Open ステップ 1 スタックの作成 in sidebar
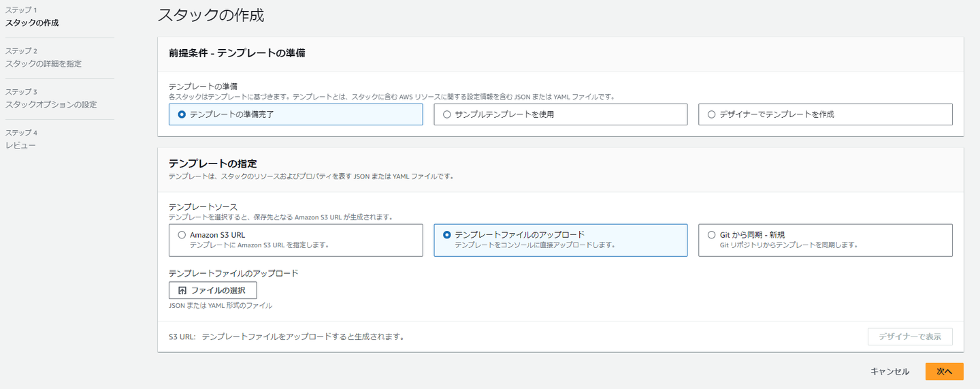 32,22
